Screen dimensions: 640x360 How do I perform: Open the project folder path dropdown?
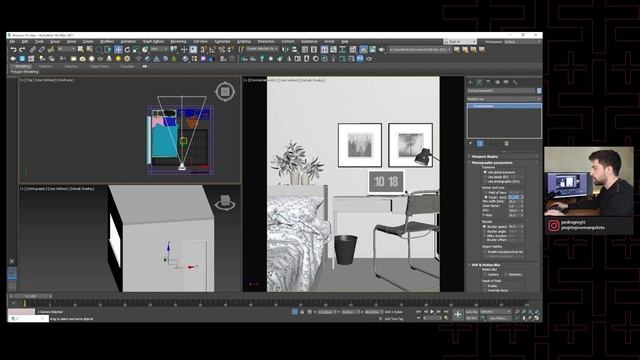pos(420,49)
